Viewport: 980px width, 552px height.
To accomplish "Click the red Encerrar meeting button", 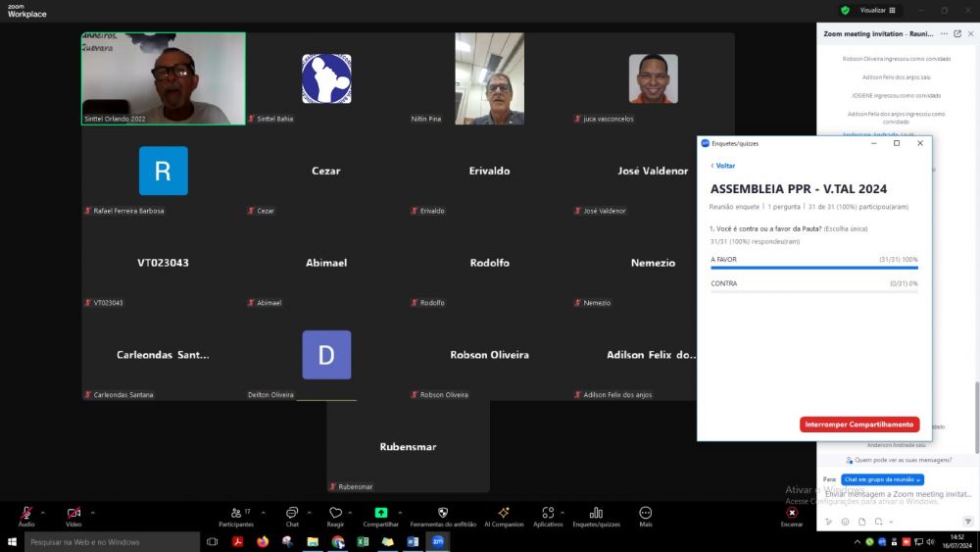I will [792, 513].
